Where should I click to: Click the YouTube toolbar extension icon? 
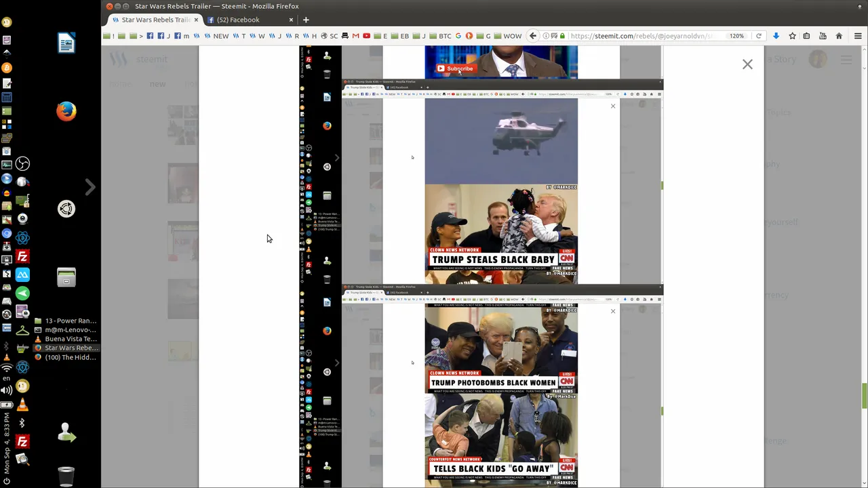click(x=823, y=36)
